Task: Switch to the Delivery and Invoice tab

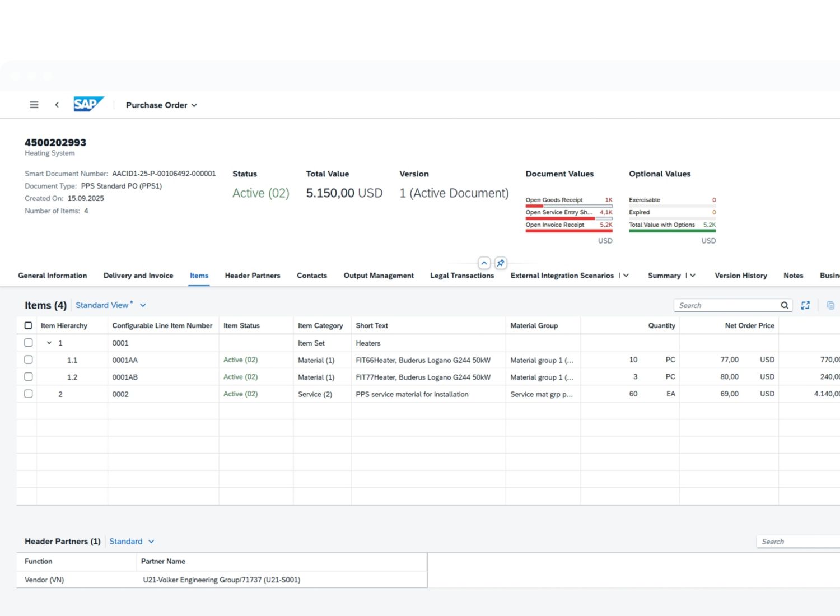Action: pyautogui.click(x=138, y=276)
